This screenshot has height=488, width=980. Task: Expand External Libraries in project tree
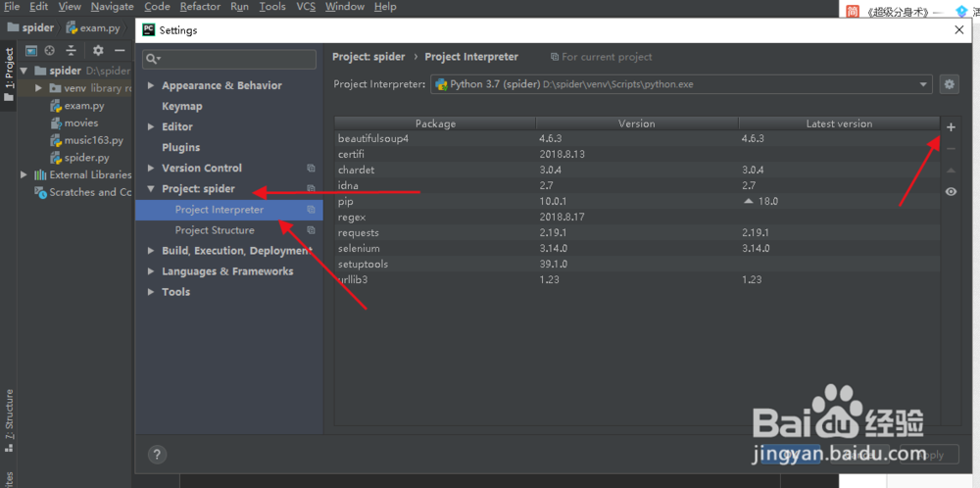pyautogui.click(x=24, y=175)
